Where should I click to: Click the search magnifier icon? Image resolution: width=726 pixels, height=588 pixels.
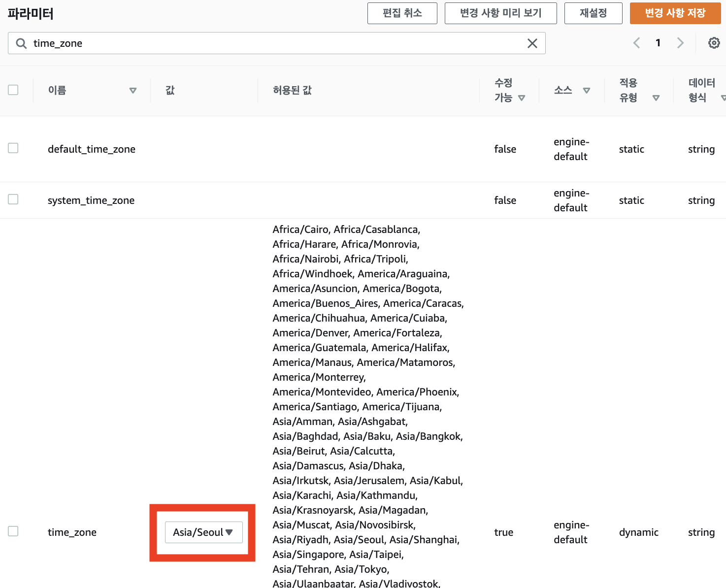pos(21,43)
